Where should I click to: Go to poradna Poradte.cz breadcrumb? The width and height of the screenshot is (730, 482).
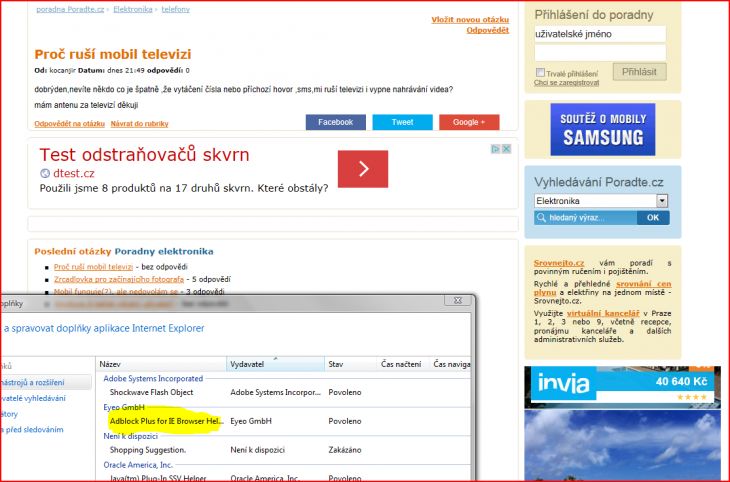pyautogui.click(x=70, y=9)
